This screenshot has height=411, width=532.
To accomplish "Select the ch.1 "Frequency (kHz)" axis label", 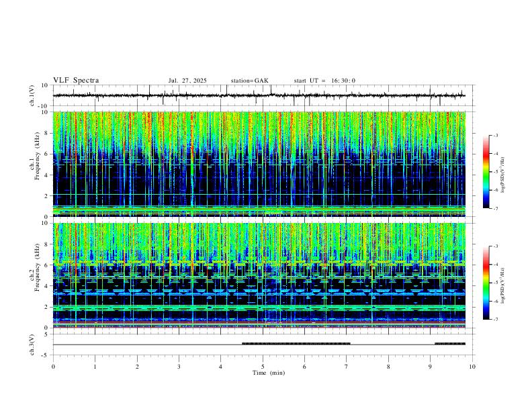I will coord(37,155).
